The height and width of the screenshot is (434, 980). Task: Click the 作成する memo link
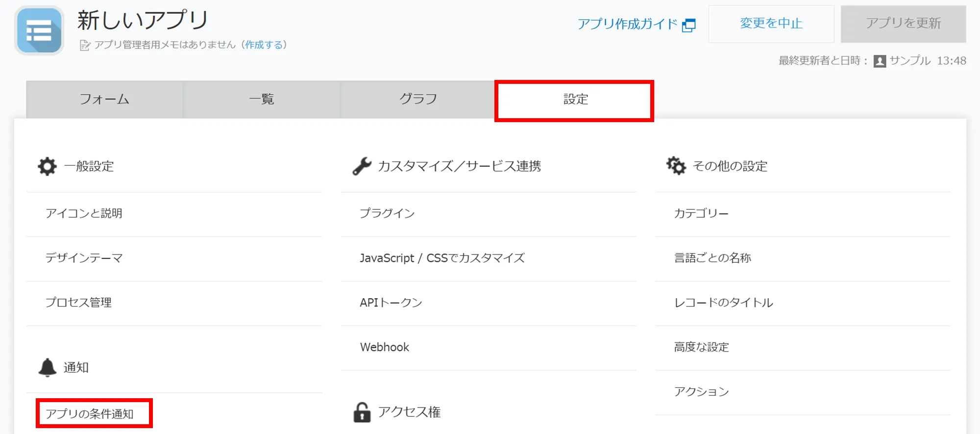pyautogui.click(x=264, y=45)
